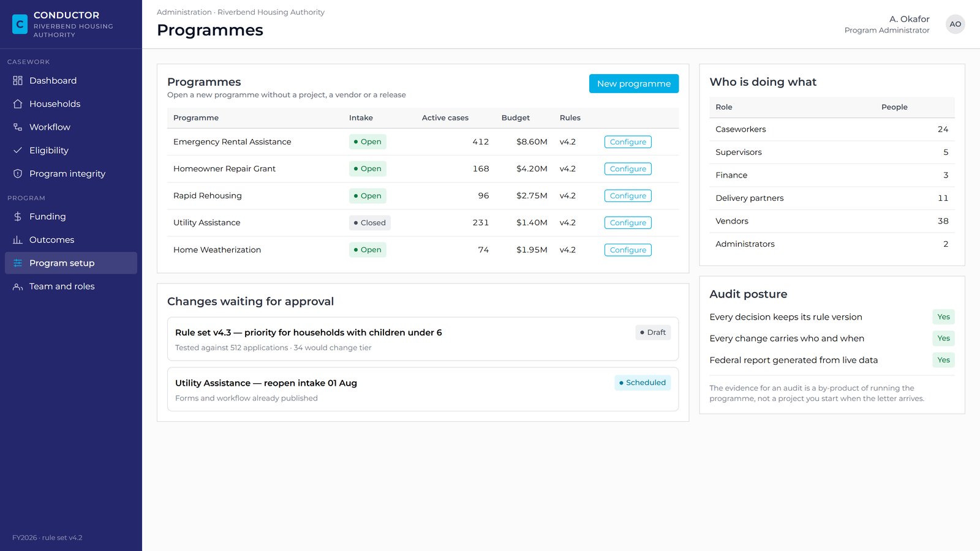980x551 pixels.
Task: Click the Team and roles people icon
Action: point(18,286)
